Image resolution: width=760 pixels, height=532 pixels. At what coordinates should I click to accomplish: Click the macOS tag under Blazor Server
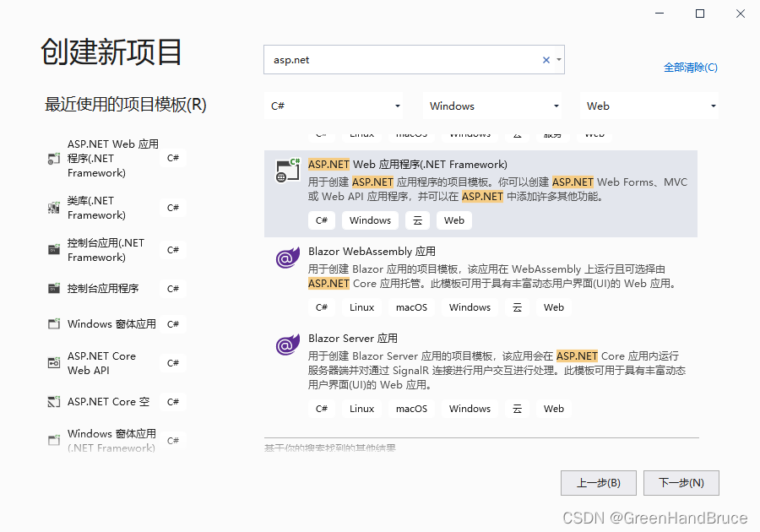tap(411, 409)
